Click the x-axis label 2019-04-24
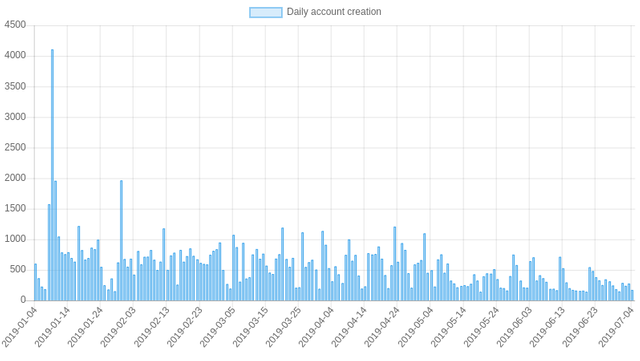 coord(382,327)
